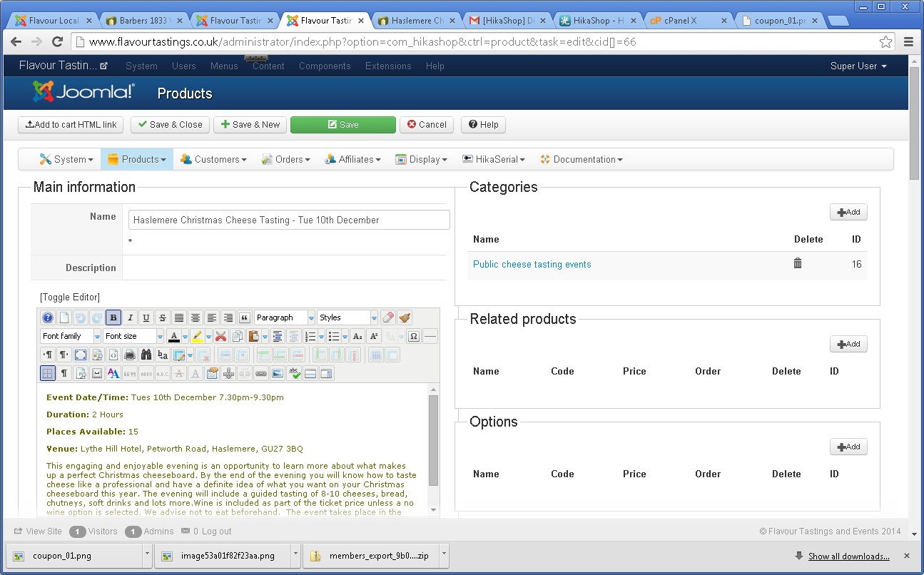Insert a horizontal rule line

pyautogui.click(x=430, y=337)
